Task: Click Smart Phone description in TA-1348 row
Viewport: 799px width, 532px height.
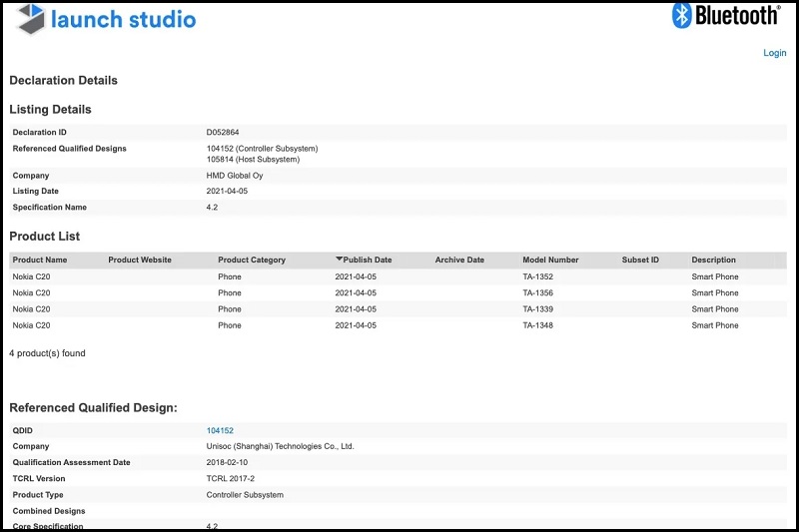Action: tap(715, 325)
